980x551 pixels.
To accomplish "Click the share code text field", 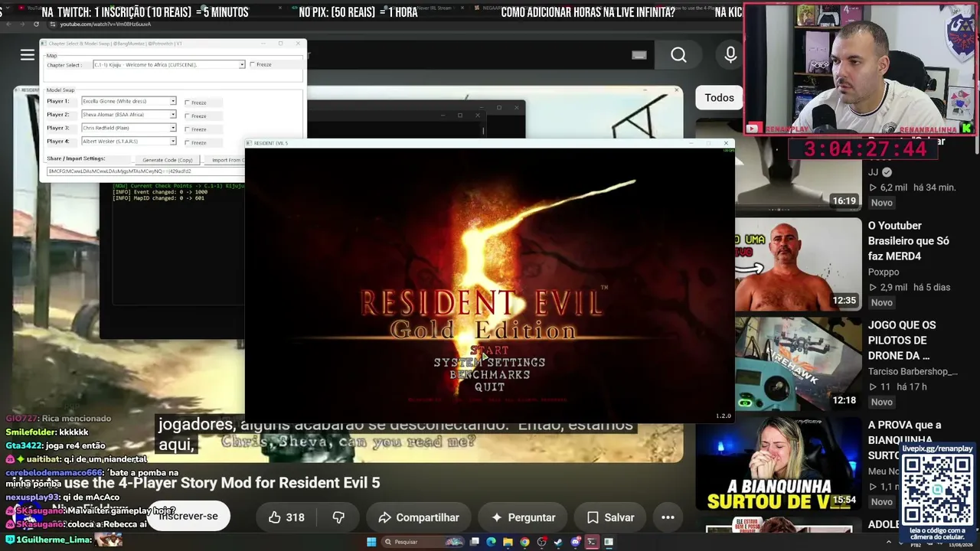I will click(x=145, y=171).
